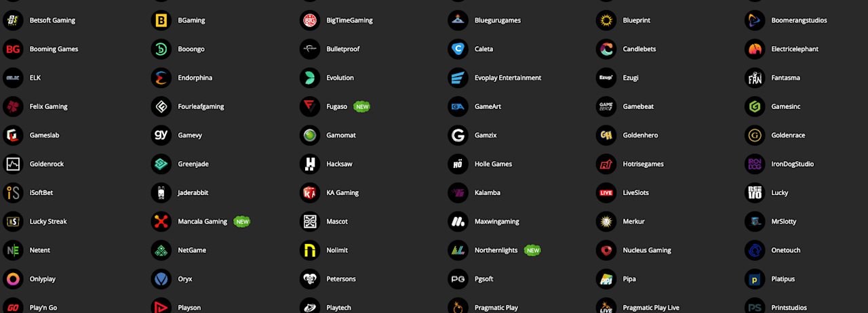Click the Gamomat green ball icon

[x=309, y=135]
